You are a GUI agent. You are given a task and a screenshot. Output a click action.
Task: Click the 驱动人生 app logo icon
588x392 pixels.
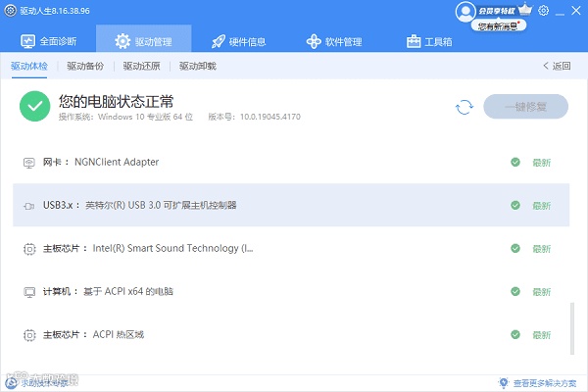[10, 11]
